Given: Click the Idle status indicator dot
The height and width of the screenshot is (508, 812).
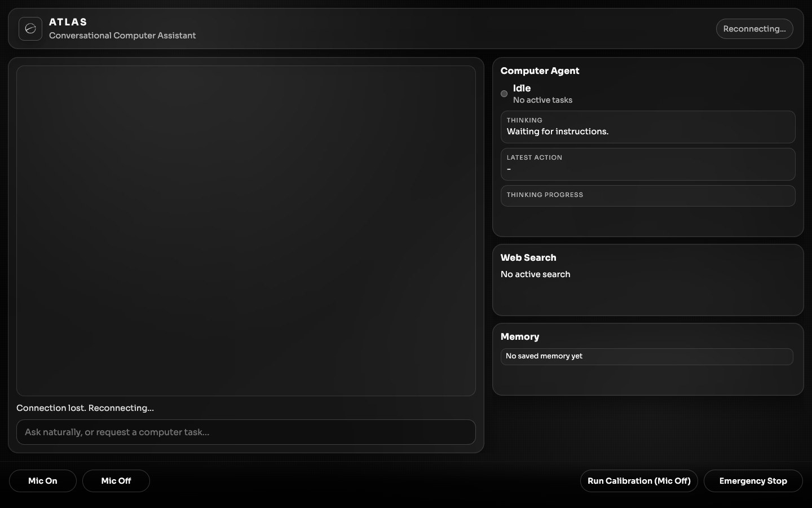Looking at the screenshot, I should pos(504,94).
